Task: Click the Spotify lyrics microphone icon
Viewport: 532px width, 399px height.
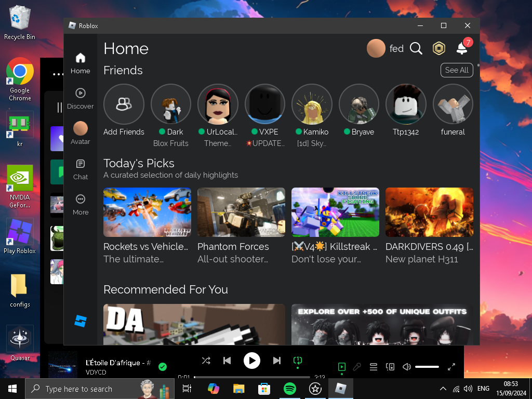Action: (357, 367)
